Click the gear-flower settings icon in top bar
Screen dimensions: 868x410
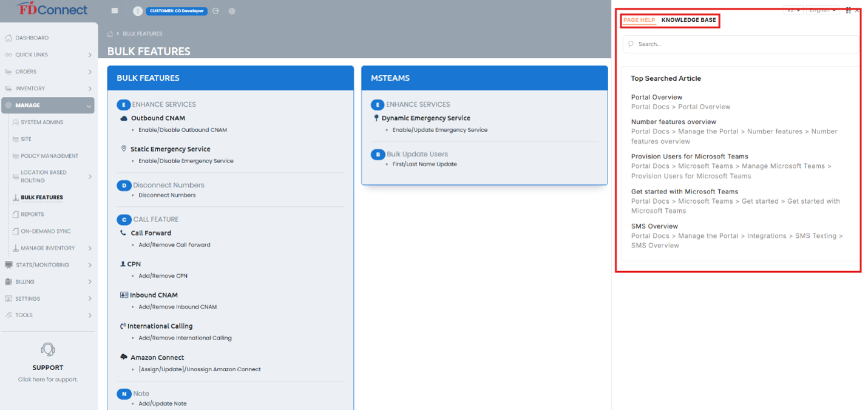[x=232, y=11]
